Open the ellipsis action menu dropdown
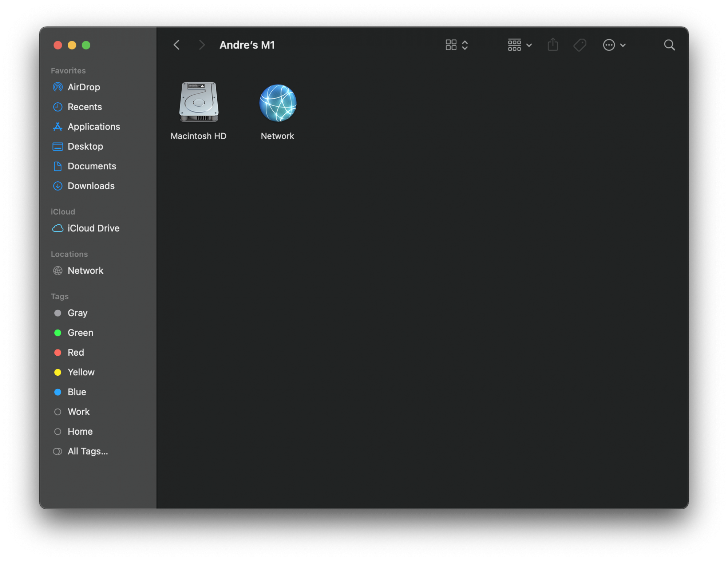 614,45
